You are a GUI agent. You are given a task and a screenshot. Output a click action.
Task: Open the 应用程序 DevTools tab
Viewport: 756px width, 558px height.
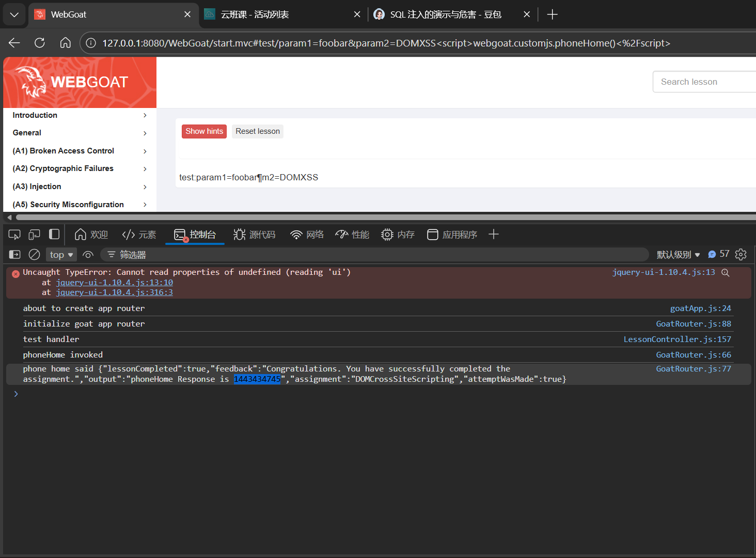coord(452,235)
